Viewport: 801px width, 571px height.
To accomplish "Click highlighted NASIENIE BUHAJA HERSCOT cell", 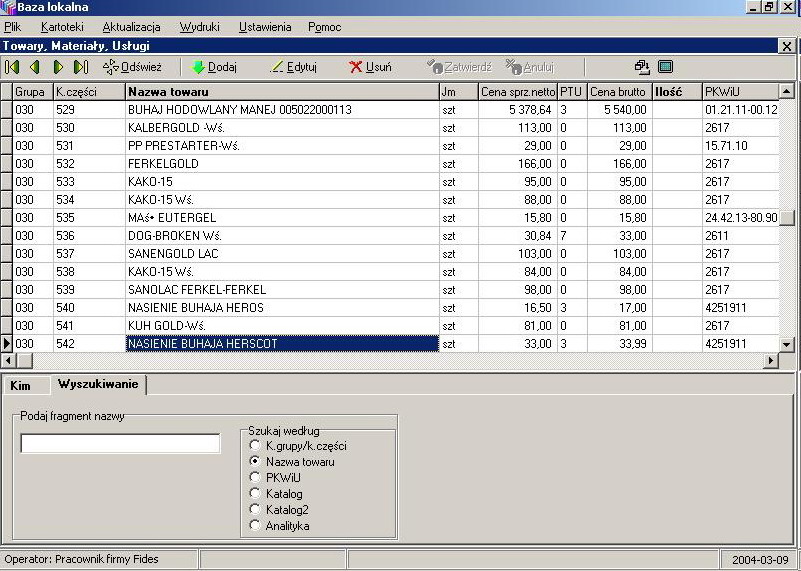I will pos(282,344).
